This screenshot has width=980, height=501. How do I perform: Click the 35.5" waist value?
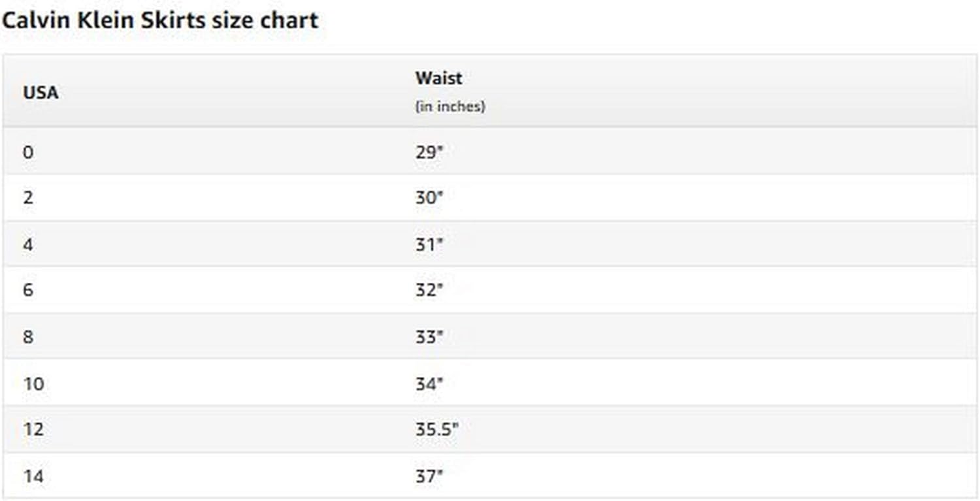coord(436,429)
